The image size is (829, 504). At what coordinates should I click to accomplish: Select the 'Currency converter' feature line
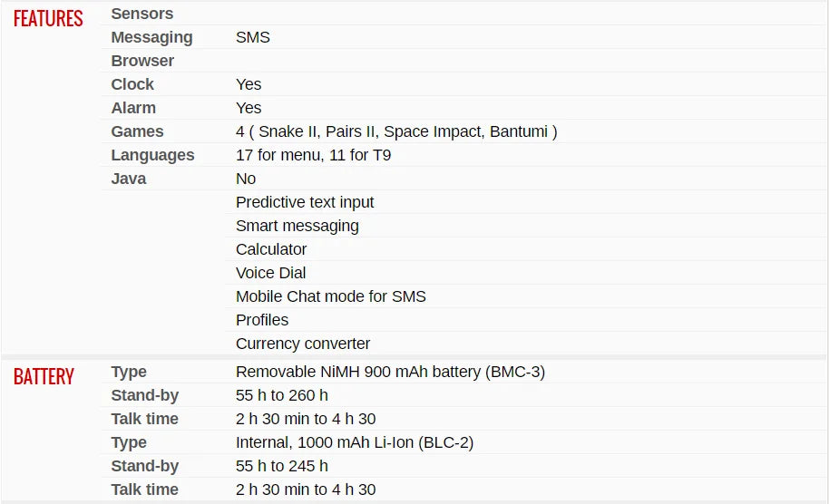(x=303, y=344)
